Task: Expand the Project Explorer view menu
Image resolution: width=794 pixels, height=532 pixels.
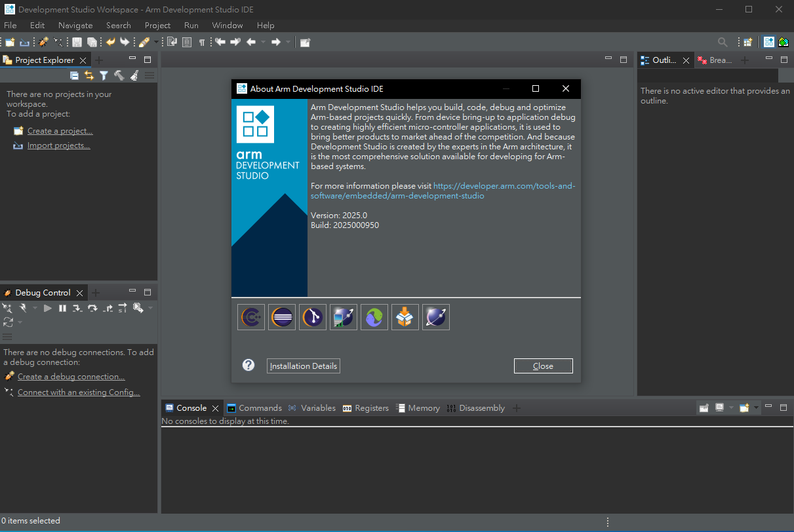Action: (x=150, y=76)
